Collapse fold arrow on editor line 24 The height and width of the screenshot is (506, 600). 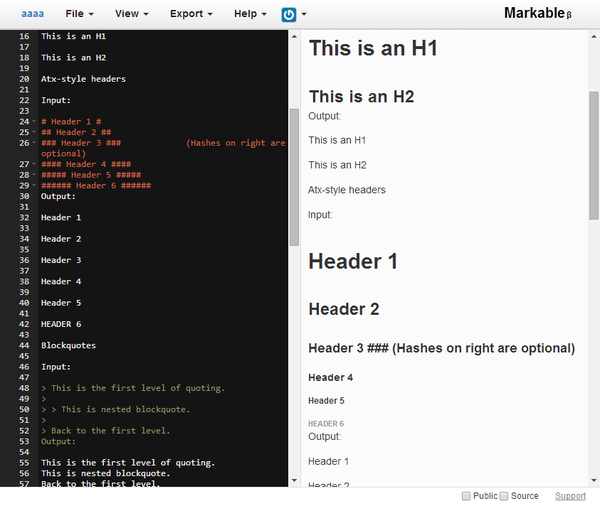34,121
